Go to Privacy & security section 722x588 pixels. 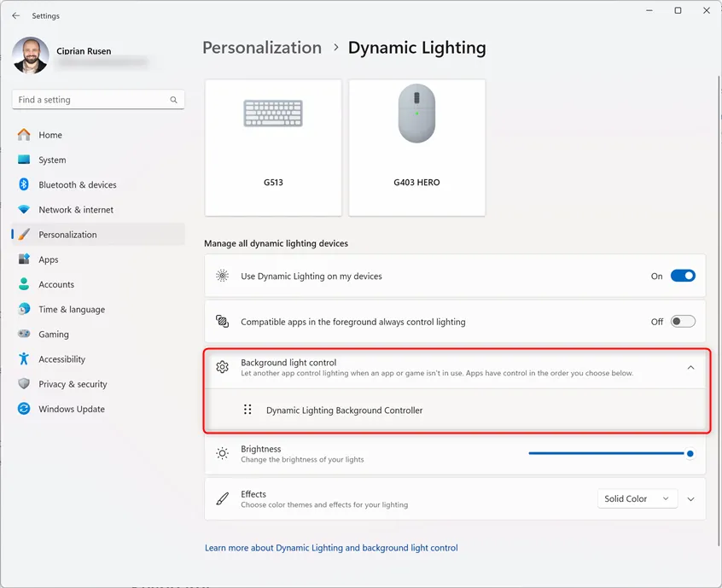73,384
